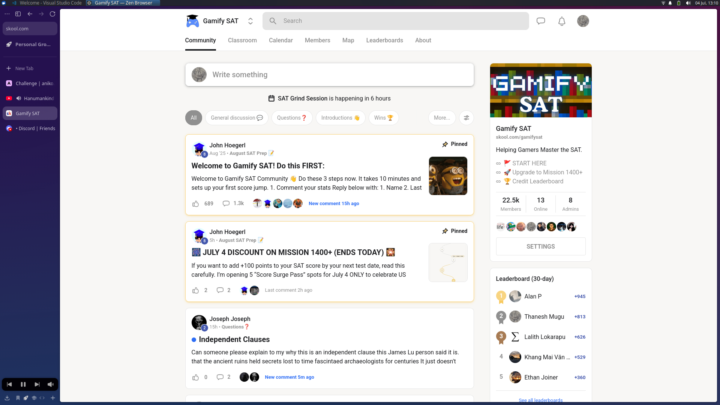
Task: Like the Independent Clauses post
Action: 196,377
